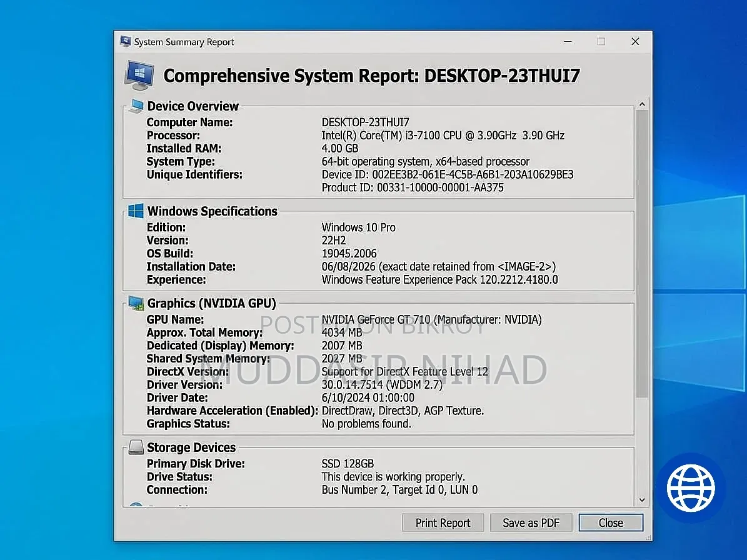The width and height of the screenshot is (747, 560).
Task: Click the vertical scrollbar thumb
Action: (642, 254)
